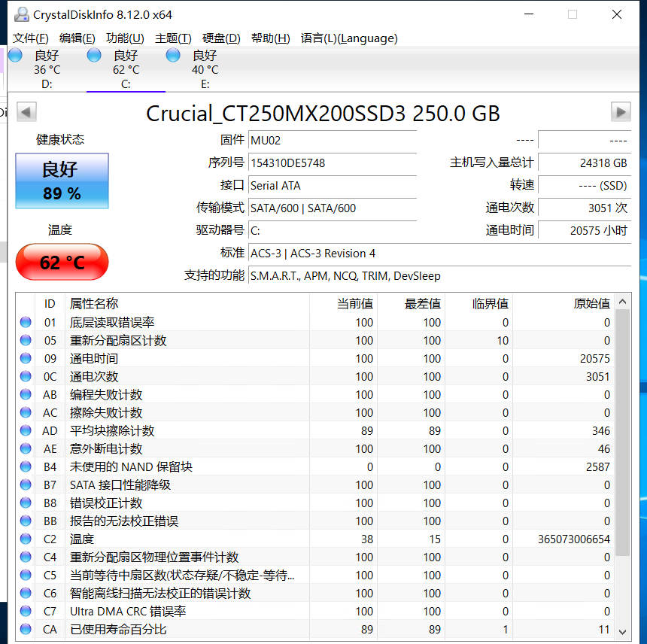
Task: Click the red 62 °C temperature button
Action: tap(62, 263)
